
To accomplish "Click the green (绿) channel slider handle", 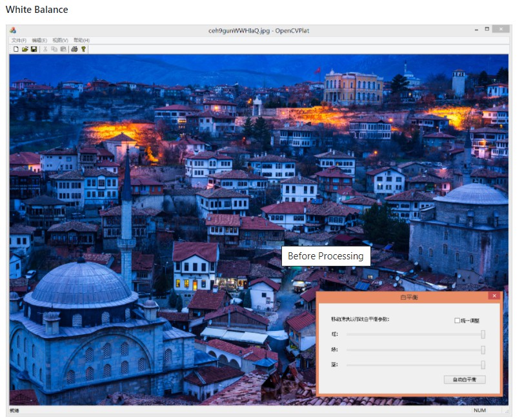I will [x=483, y=350].
